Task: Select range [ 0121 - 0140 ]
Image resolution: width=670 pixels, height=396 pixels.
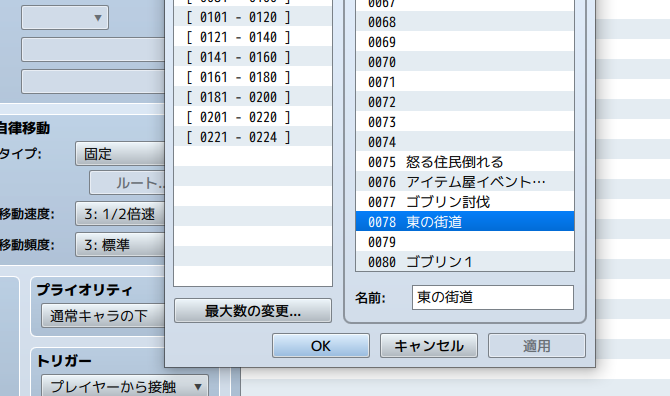Action: pos(253,37)
